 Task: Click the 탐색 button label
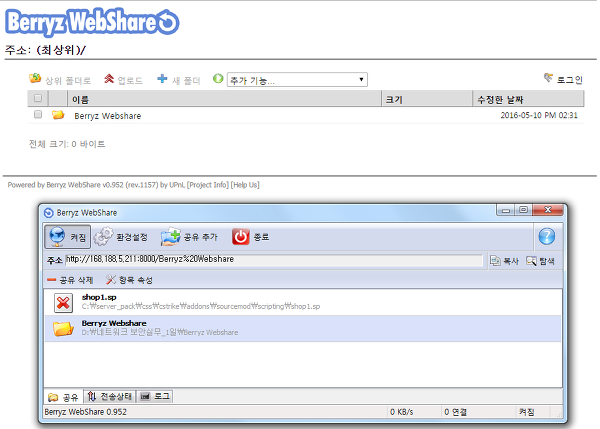pos(547,261)
